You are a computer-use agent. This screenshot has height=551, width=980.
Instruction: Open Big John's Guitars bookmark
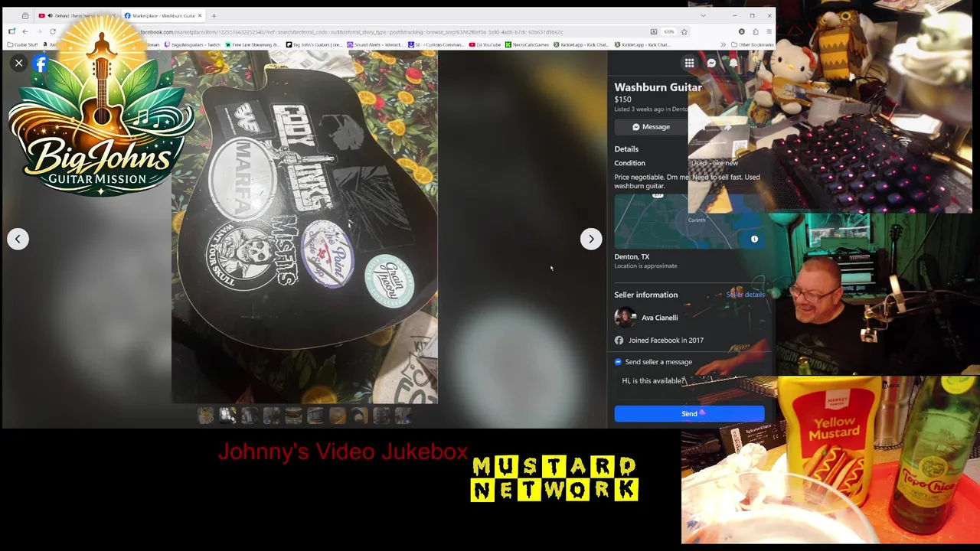(314, 44)
